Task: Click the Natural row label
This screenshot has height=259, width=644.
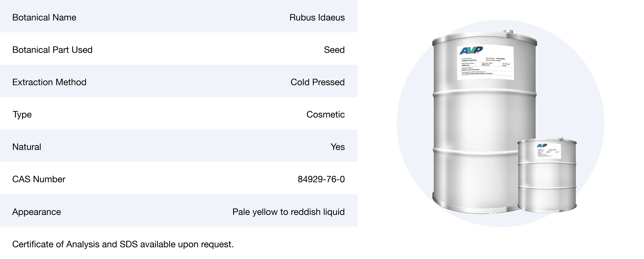Action: [x=27, y=147]
